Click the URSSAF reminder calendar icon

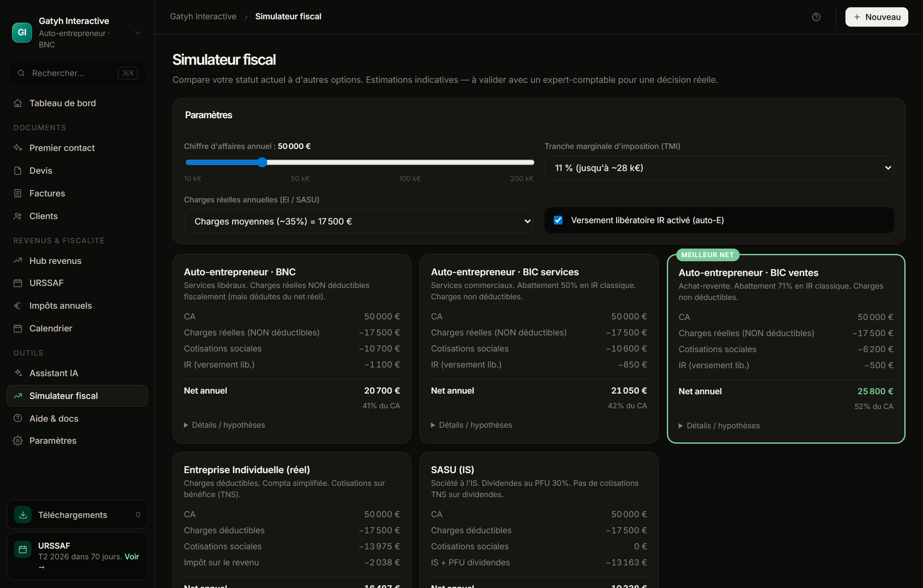pyautogui.click(x=23, y=549)
